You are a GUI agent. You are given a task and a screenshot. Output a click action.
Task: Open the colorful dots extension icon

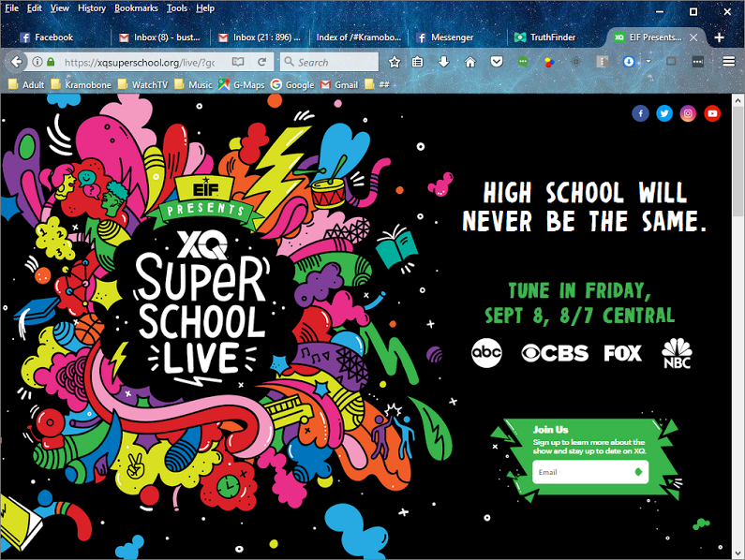549,62
